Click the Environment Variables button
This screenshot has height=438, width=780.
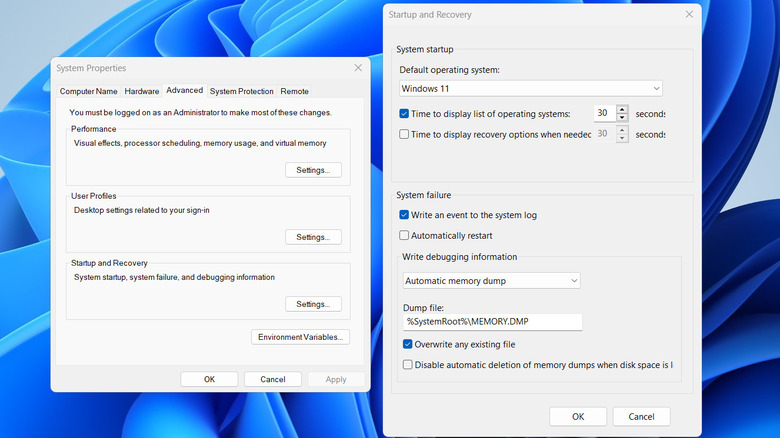300,337
